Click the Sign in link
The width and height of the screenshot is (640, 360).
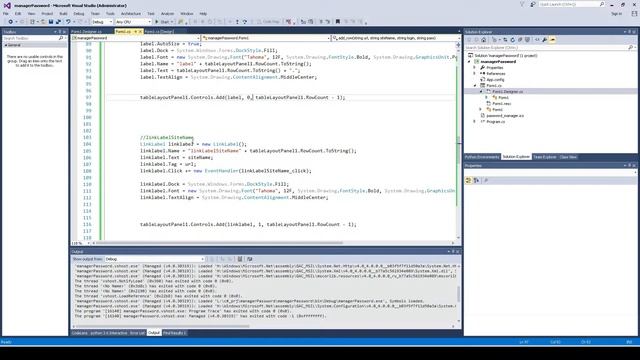click(x=616, y=13)
